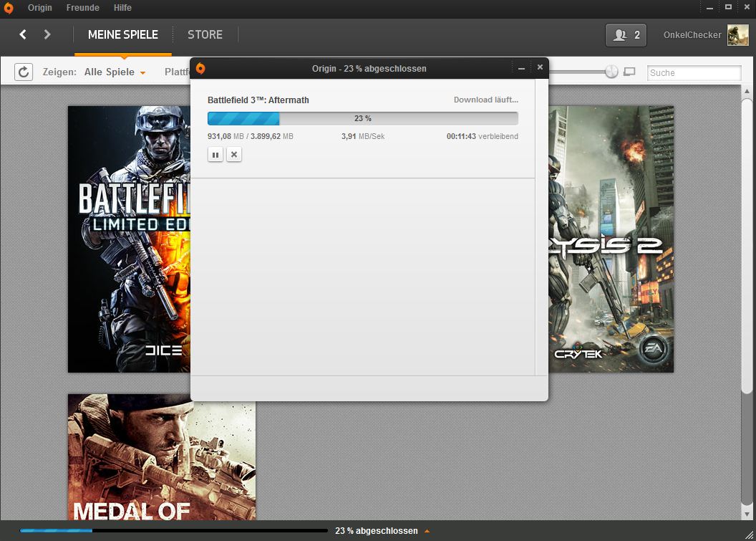Image resolution: width=756 pixels, height=541 pixels.
Task: Click the library vertical scrollbar thumb
Action: point(747,246)
